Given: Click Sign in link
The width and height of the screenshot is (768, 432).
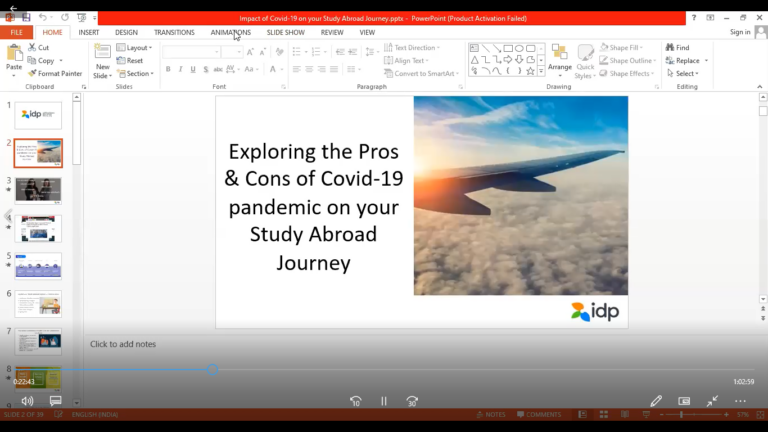Looking at the screenshot, I should click(740, 32).
